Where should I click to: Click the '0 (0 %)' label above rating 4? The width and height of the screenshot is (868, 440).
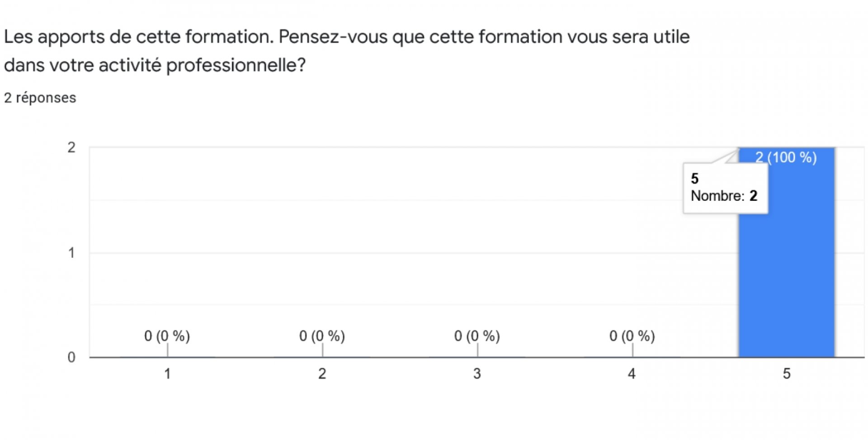pyautogui.click(x=632, y=336)
